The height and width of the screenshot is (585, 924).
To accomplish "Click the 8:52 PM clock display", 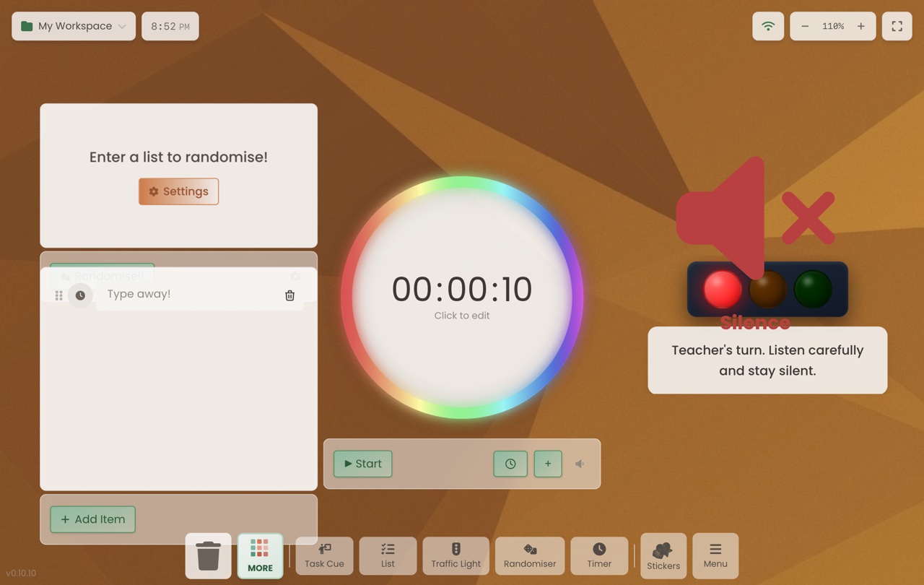I will coord(170,26).
